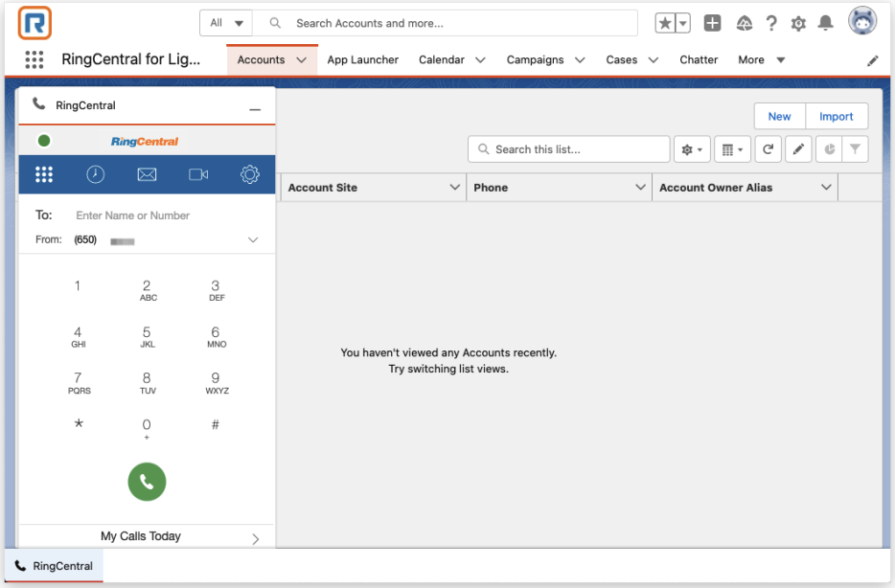Image resolution: width=895 pixels, height=588 pixels.
Task: Click the RingCentral utility bar item
Action: (55, 566)
